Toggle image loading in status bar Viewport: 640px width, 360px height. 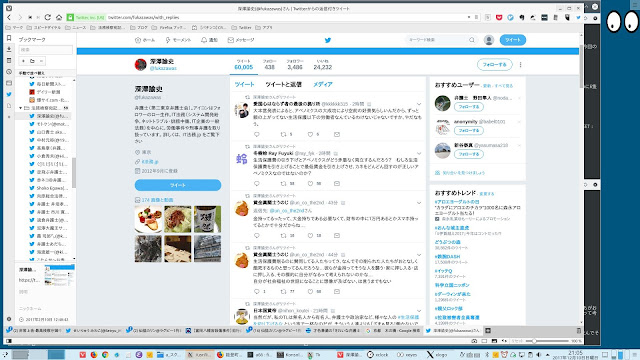coord(494,341)
